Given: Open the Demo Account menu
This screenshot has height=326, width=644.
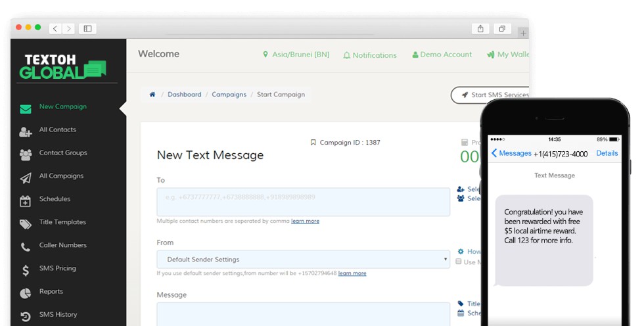Looking at the screenshot, I should [x=442, y=55].
